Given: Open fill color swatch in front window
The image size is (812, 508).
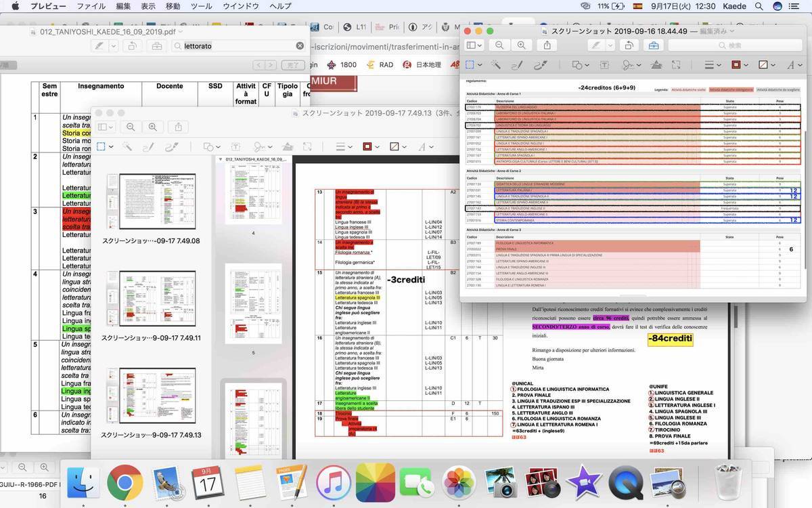Looking at the screenshot, I should tap(766, 65).
